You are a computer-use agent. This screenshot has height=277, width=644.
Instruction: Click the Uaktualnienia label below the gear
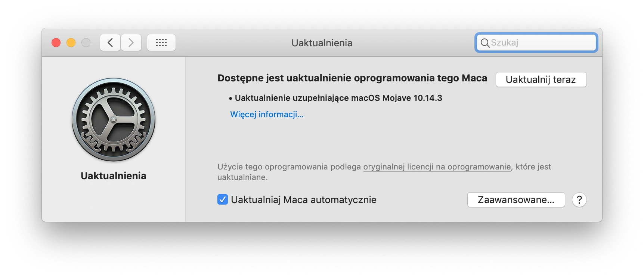[114, 176]
